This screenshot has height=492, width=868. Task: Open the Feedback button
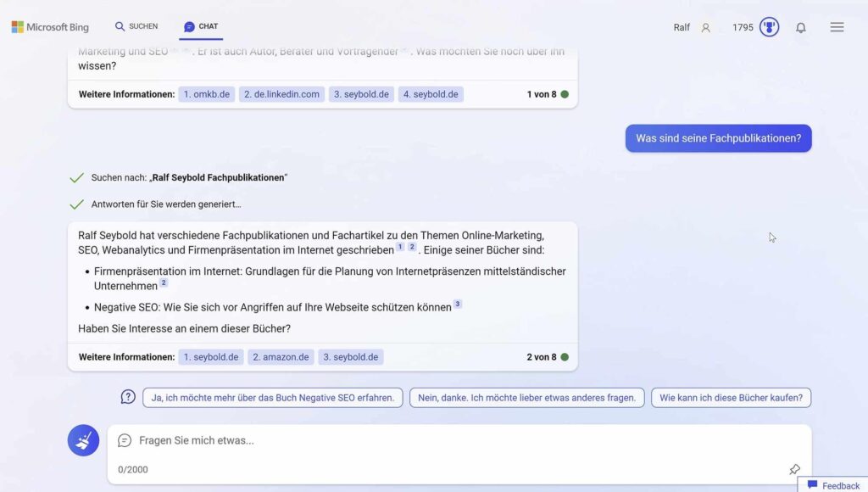click(x=832, y=485)
